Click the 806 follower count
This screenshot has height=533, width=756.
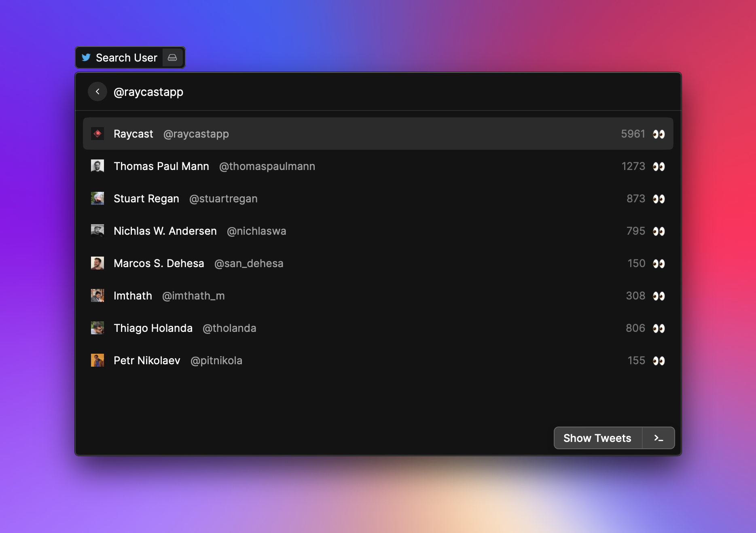(635, 328)
